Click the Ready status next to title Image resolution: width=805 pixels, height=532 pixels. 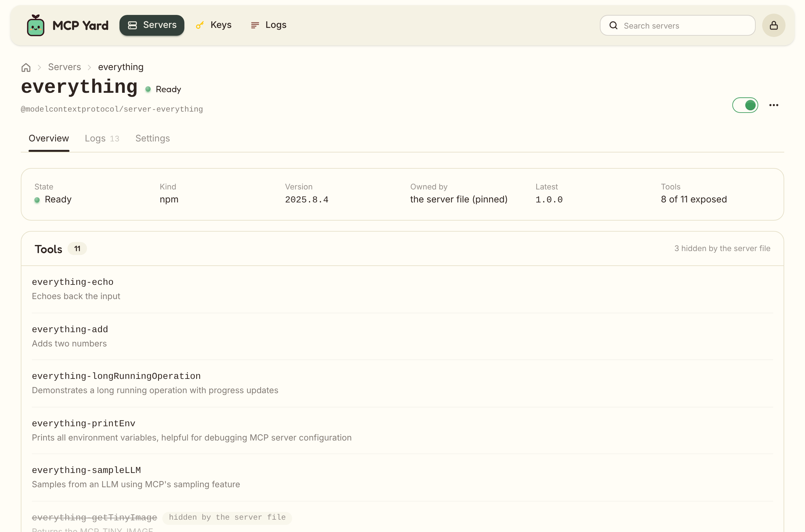click(x=163, y=90)
